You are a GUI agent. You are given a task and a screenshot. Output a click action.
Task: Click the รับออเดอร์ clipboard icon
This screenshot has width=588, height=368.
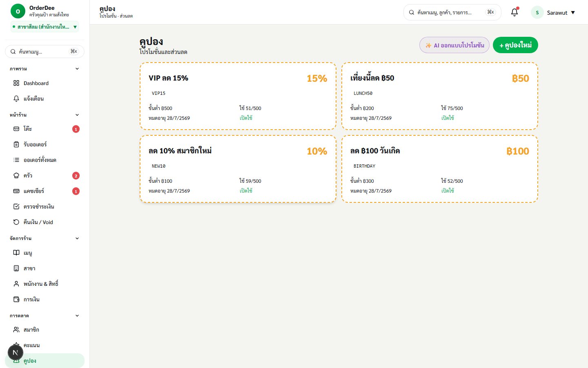coord(16,144)
